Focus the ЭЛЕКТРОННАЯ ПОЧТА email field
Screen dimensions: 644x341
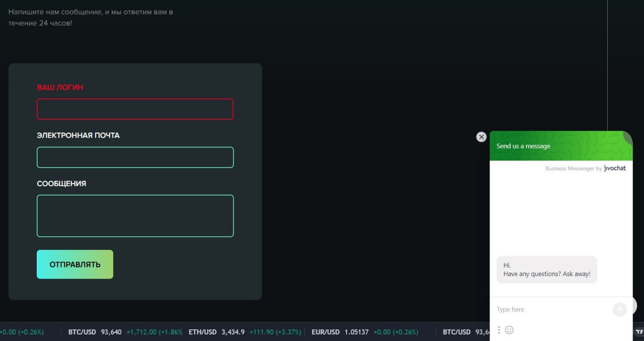(135, 157)
